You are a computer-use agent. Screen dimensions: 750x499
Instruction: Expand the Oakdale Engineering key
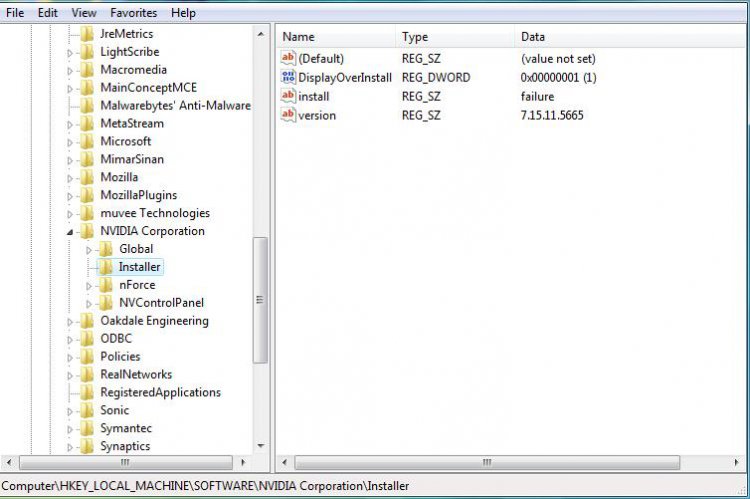point(70,322)
